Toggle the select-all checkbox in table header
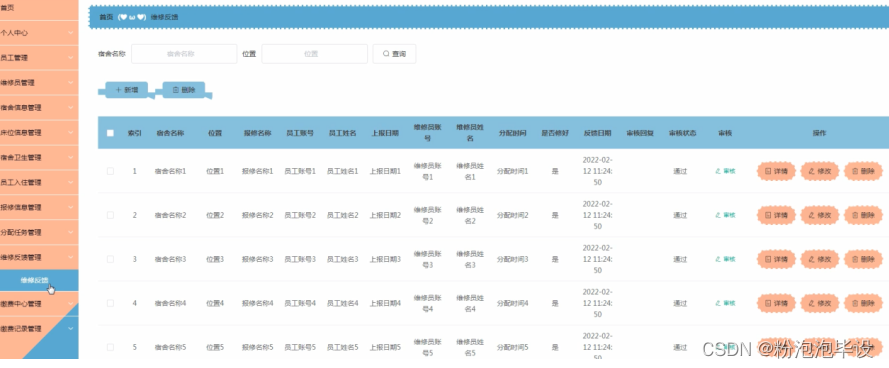889x368 pixels. pos(110,133)
